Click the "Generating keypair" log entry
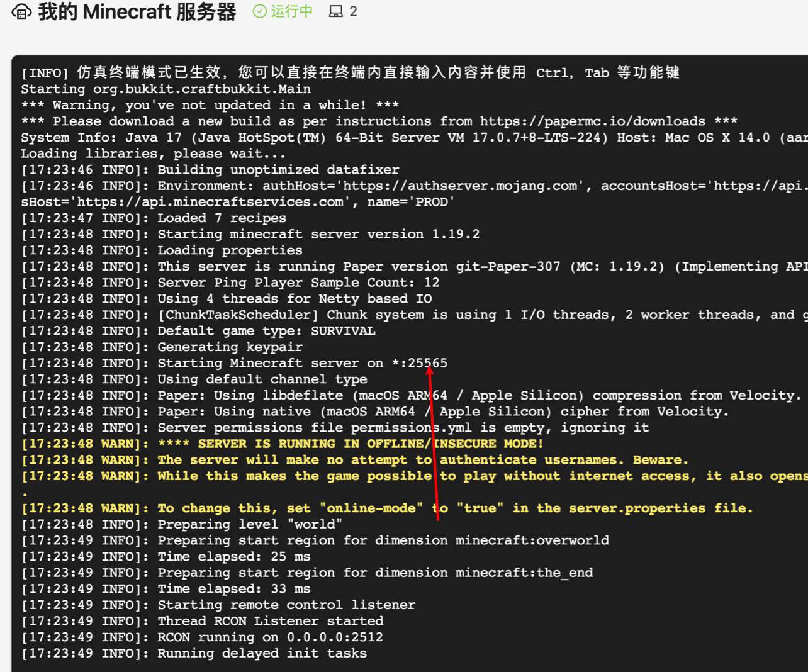 click(x=230, y=347)
